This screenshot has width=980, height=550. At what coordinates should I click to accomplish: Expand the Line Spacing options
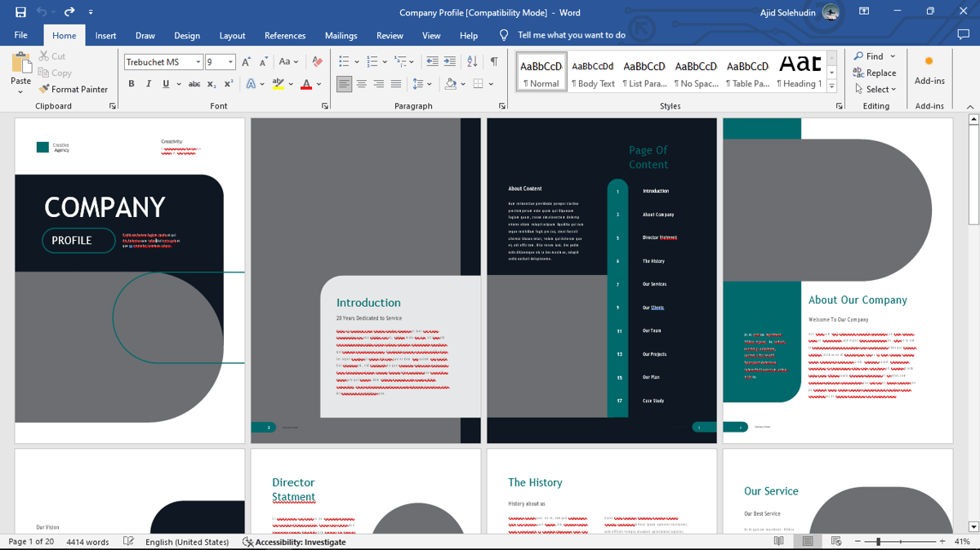[x=428, y=83]
